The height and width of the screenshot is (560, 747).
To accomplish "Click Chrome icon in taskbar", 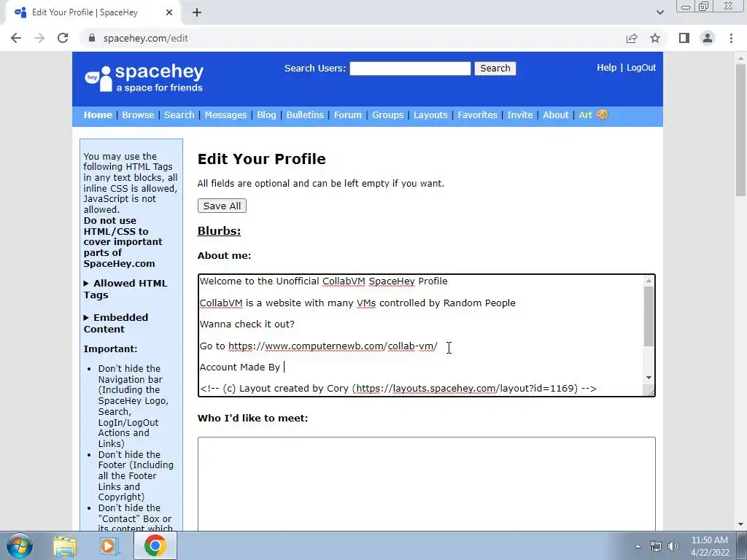I will point(155,545).
